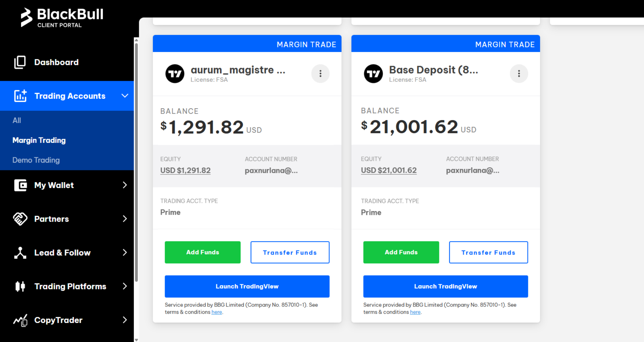Click the Partners handshake icon

pos(20,219)
